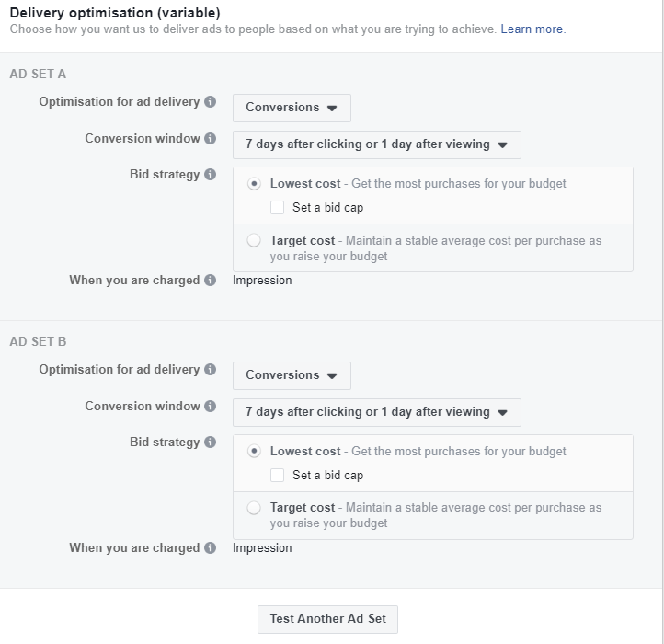Viewport: 664px width, 644px height.
Task: Click info icon next to Ad Set A Conversion window
Action: coord(211,139)
